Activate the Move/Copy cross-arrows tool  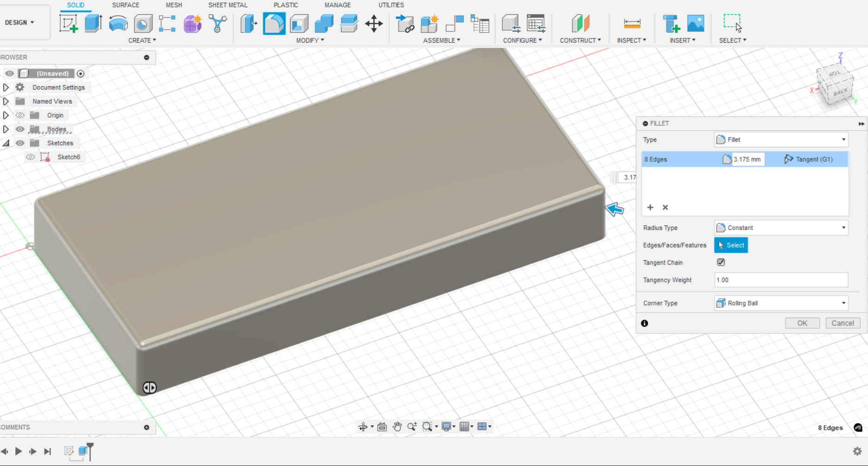pos(374,23)
